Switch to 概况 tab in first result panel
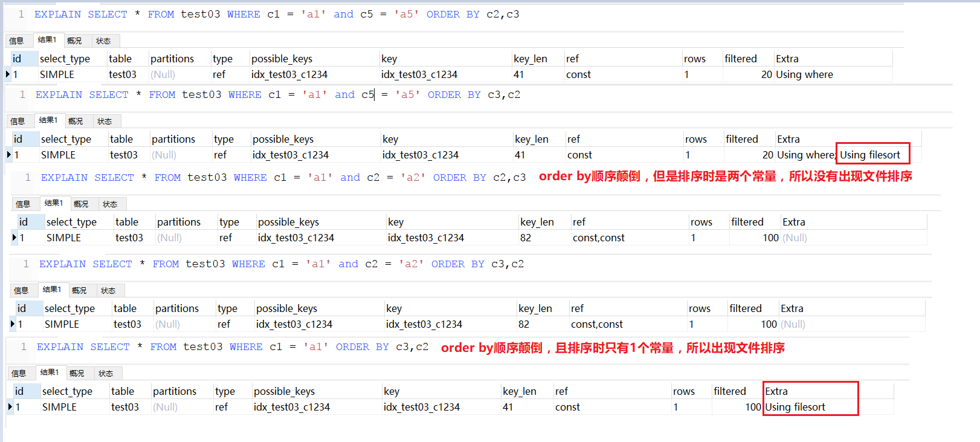The height and width of the screenshot is (442, 980). 74,41
